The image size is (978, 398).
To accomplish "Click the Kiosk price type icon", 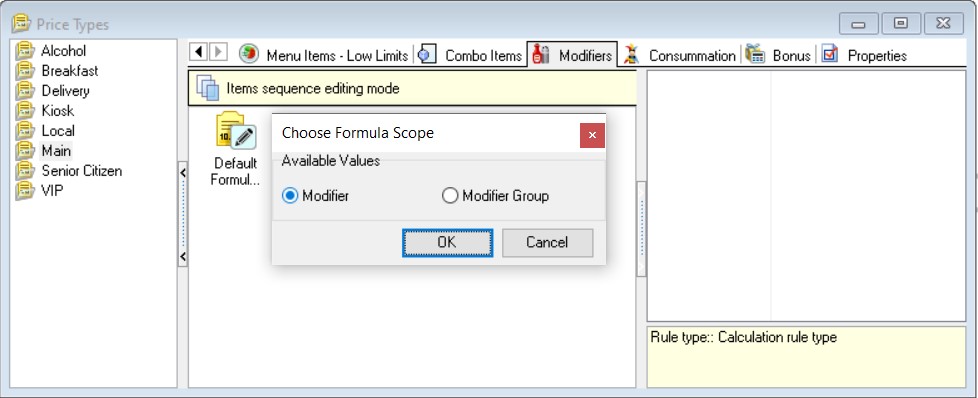I will pyautogui.click(x=25, y=110).
